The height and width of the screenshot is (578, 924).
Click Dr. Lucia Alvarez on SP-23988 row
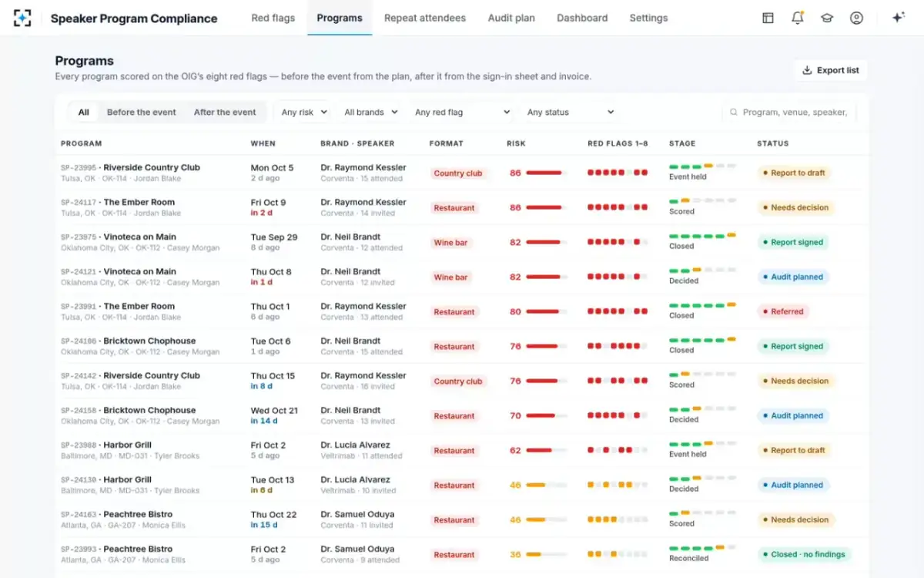(355, 445)
